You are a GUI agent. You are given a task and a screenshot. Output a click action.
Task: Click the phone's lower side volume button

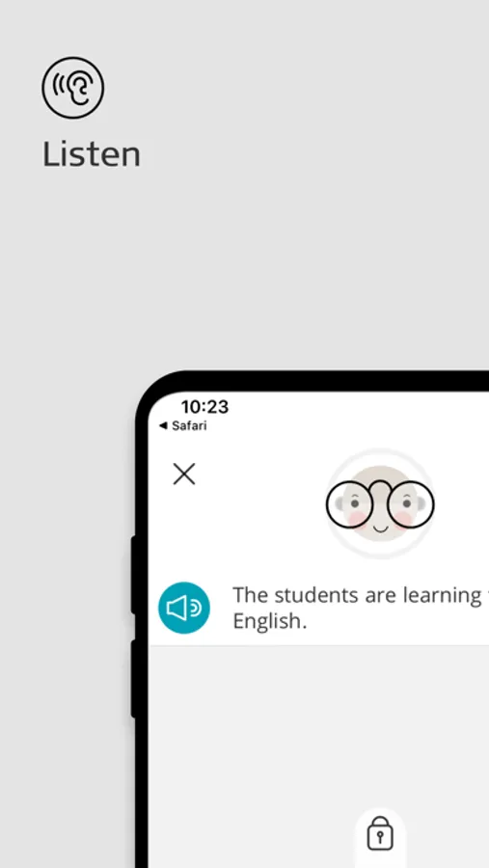click(133, 679)
